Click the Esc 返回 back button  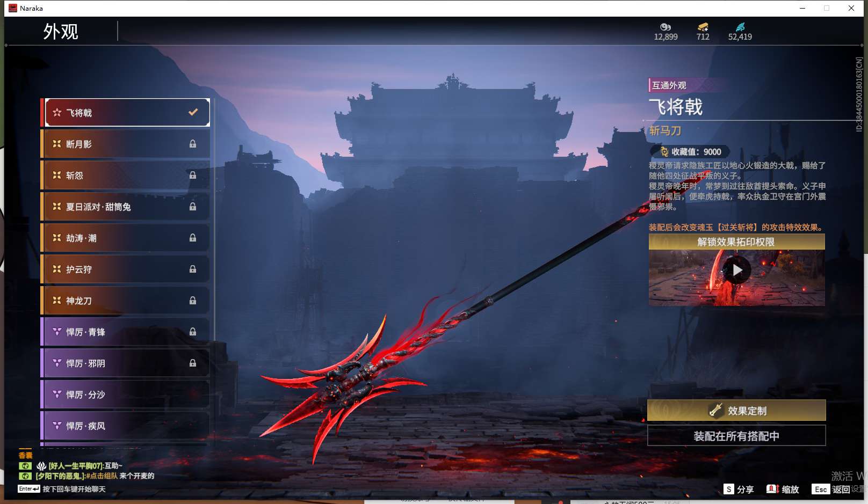point(831,489)
